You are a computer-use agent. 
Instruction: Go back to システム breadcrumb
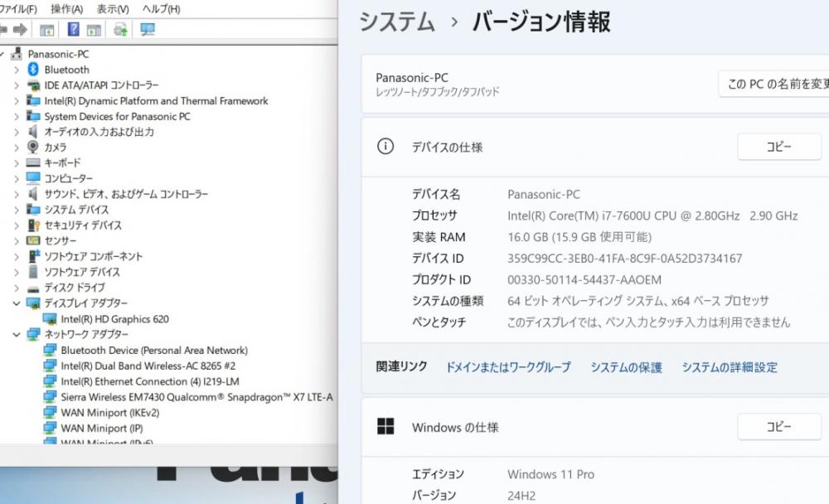pyautogui.click(x=397, y=22)
